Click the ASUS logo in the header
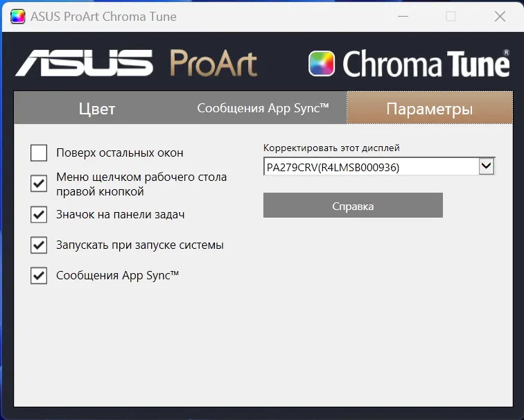This screenshot has height=420, width=524. click(84, 63)
